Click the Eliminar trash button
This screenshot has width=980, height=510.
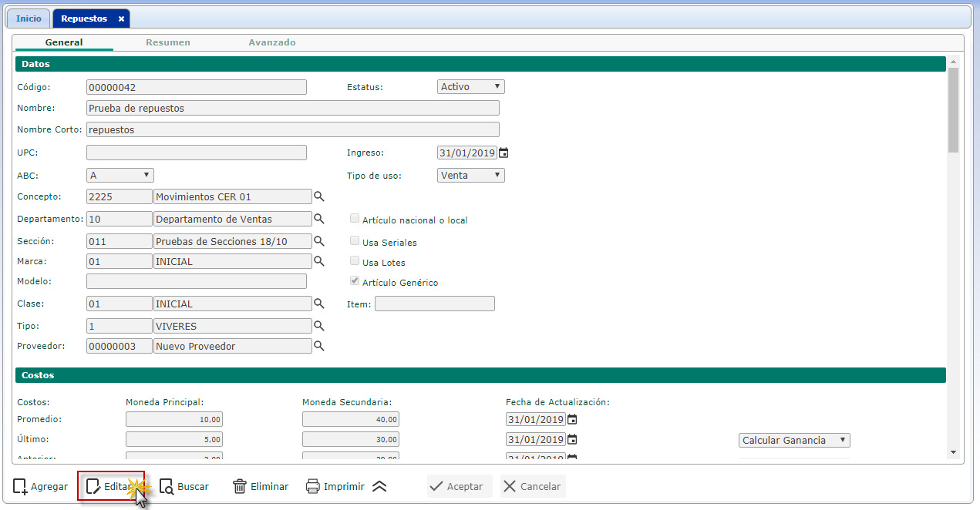(x=261, y=486)
